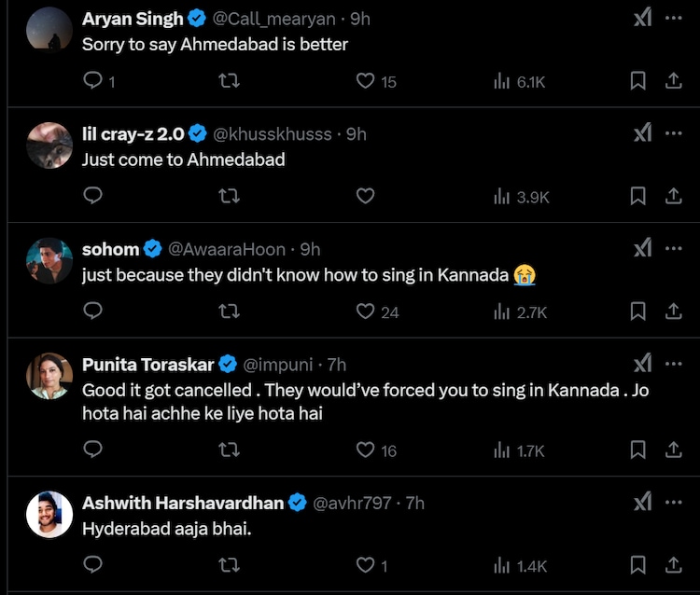Open Grok icon on Punita Toraskar's post
Viewport: 700px width, 595px height.
(x=643, y=363)
